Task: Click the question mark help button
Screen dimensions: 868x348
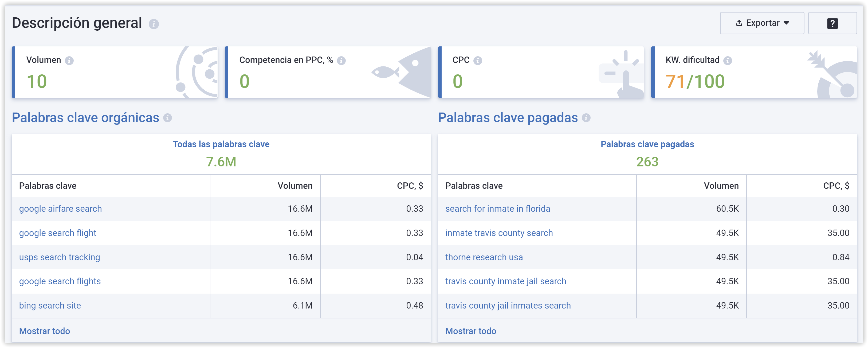Action: (832, 23)
